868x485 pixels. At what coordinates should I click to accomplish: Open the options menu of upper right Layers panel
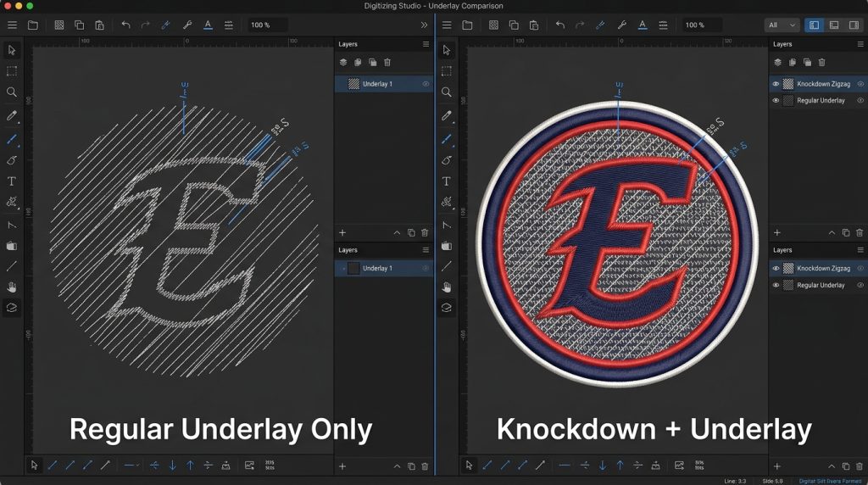pos(860,44)
